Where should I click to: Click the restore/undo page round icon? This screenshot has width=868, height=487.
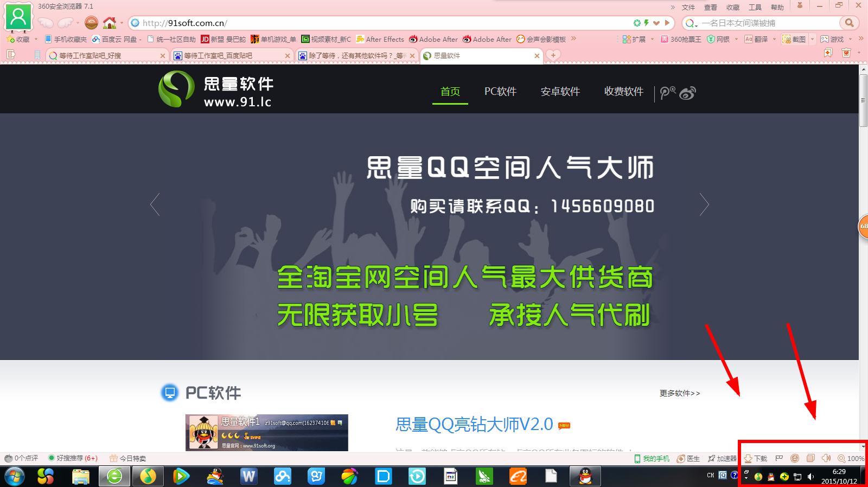pyautogui.click(x=91, y=23)
